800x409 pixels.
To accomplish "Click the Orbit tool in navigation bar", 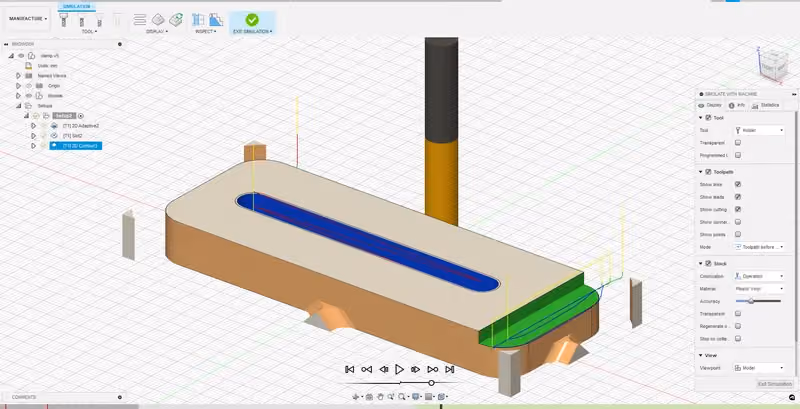I will [x=358, y=397].
